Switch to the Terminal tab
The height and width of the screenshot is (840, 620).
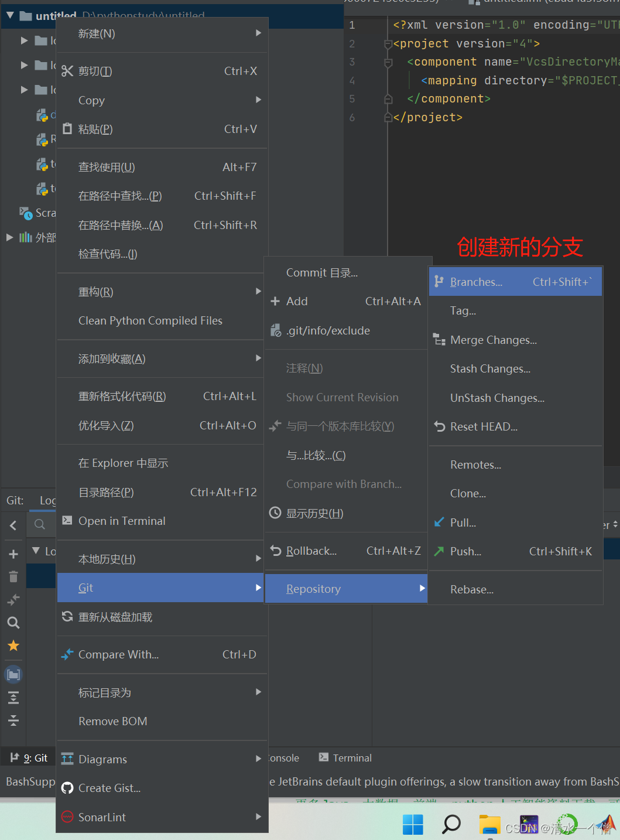[352, 757]
